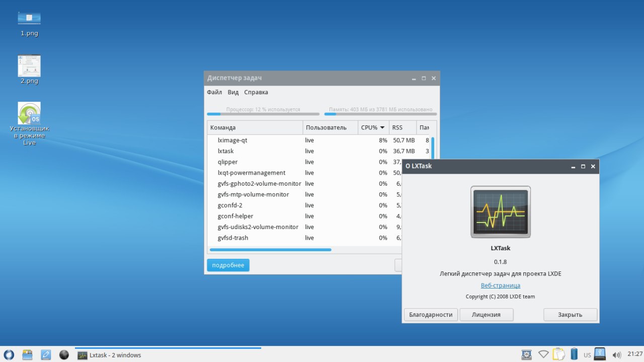Open the 1.png desktop file
This screenshot has height=362, width=644.
coord(29,24)
